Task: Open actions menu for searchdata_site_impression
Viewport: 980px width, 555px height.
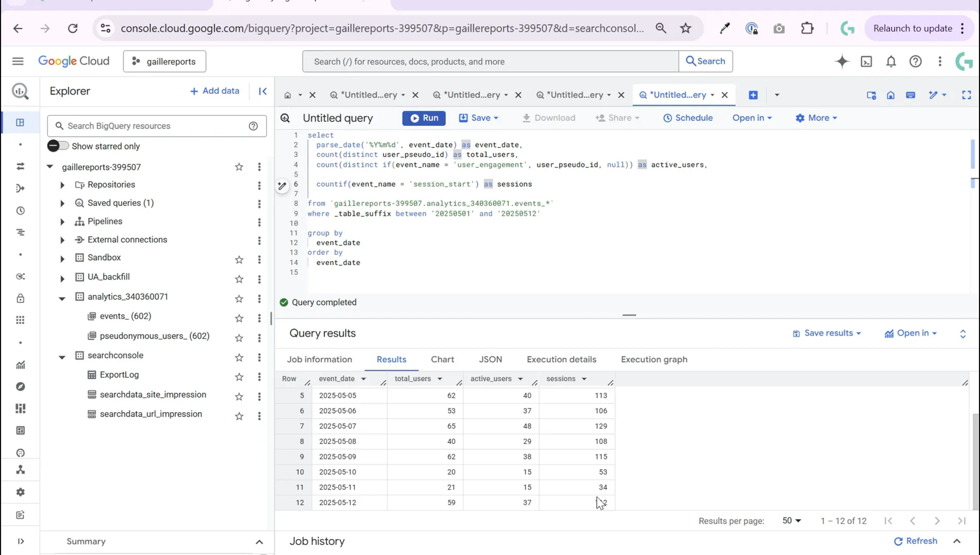Action: click(x=259, y=396)
